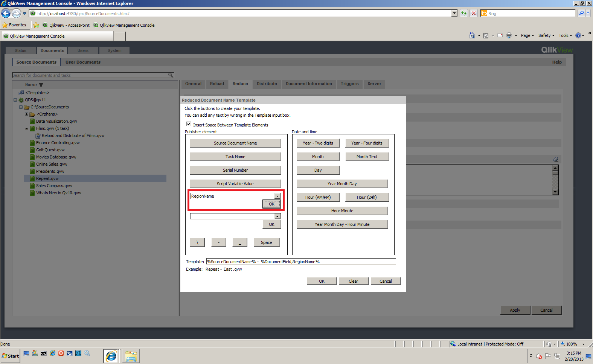This screenshot has height=364, width=593.
Task: Select Presidents.qvw in the document tree
Action: [50, 171]
